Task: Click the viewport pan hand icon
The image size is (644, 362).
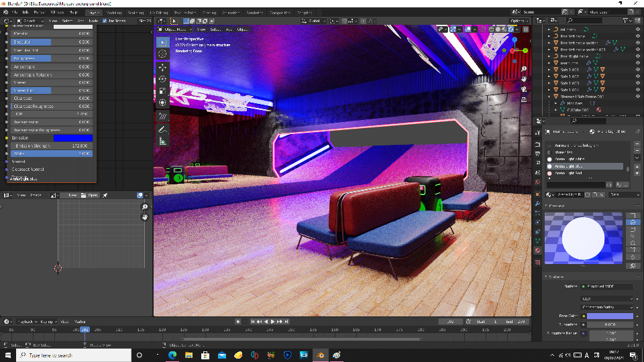Action: pyautogui.click(x=524, y=79)
